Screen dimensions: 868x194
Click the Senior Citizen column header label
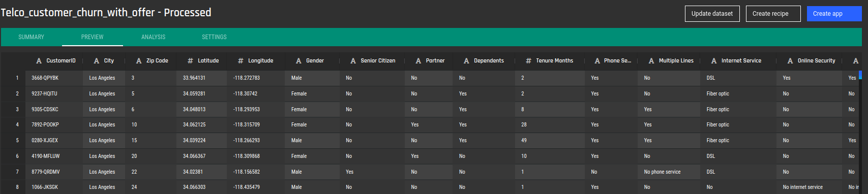click(x=378, y=60)
